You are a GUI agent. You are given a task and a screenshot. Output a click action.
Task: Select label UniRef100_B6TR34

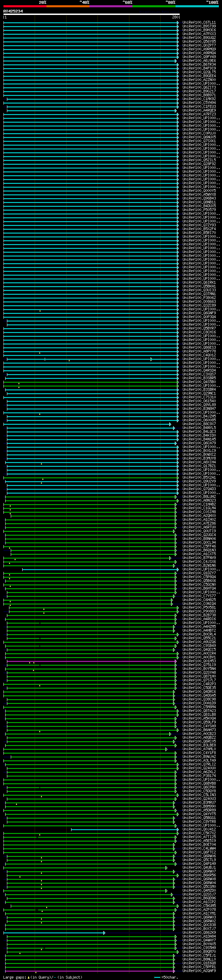(199, 65)
